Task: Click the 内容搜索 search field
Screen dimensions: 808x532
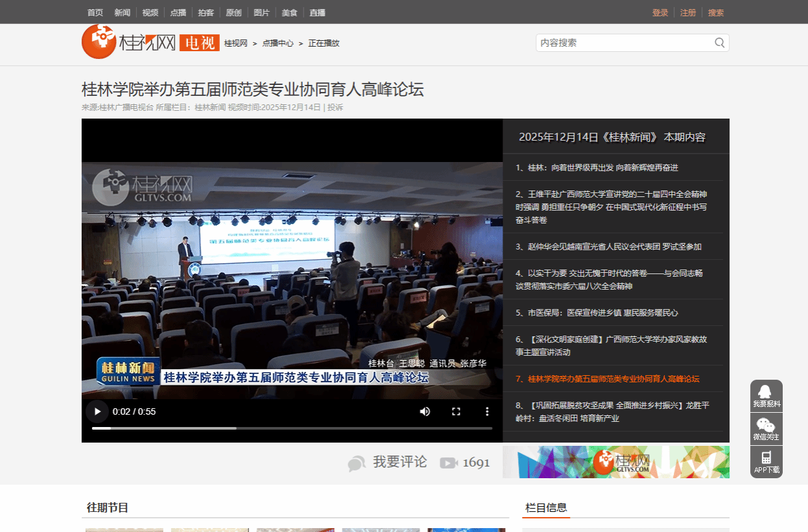Action: click(x=623, y=43)
